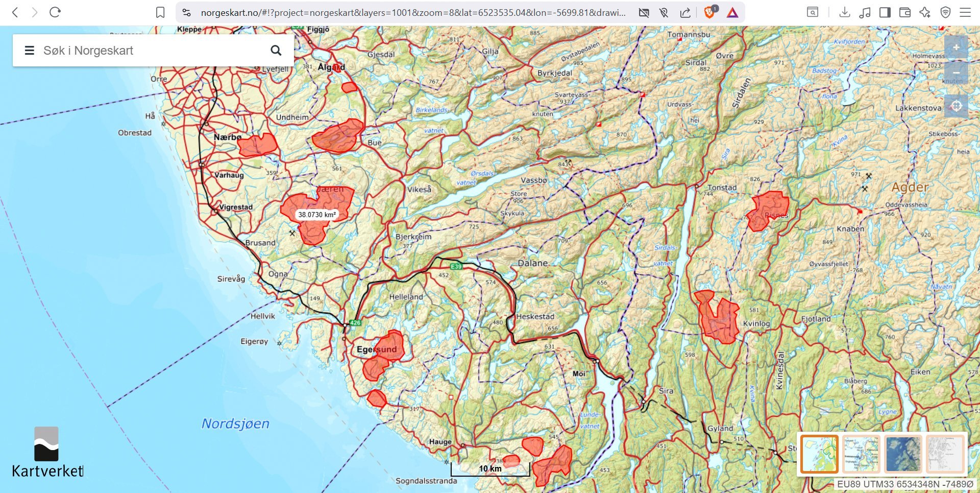Click the Kartverket logo link
The width and height of the screenshot is (980, 493).
click(47, 453)
